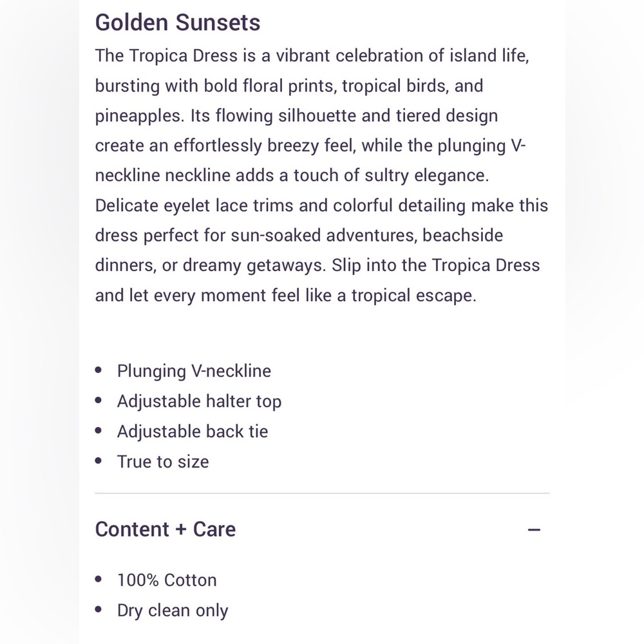Click the line starting Delicate eyelet lace trims

tap(321, 205)
